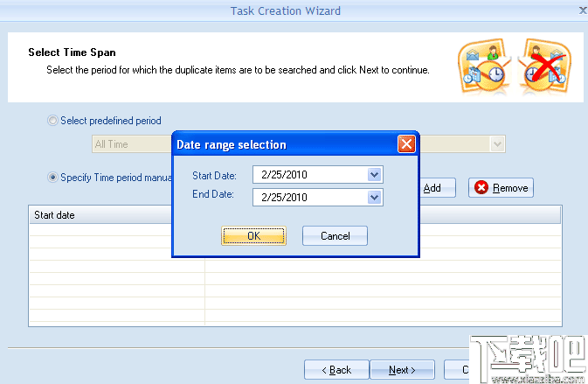
Task: Click the Start Date field showing 2/25/2010
Action: 318,175
